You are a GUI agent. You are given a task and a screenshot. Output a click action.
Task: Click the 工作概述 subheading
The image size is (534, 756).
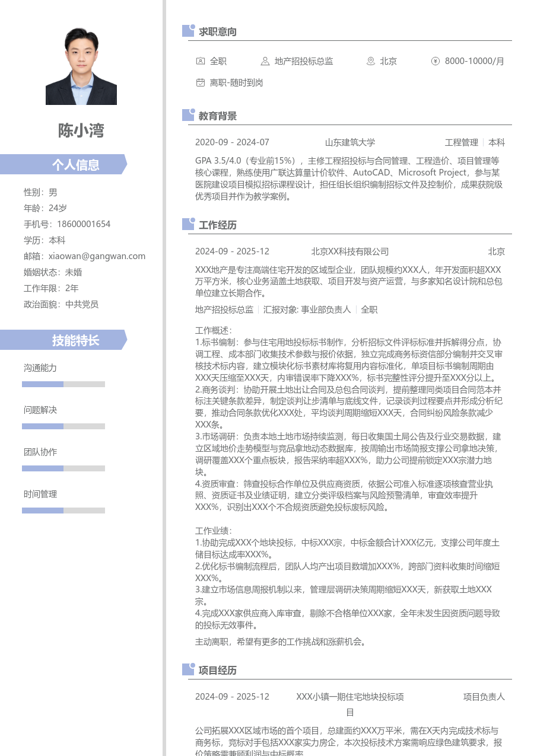214,330
